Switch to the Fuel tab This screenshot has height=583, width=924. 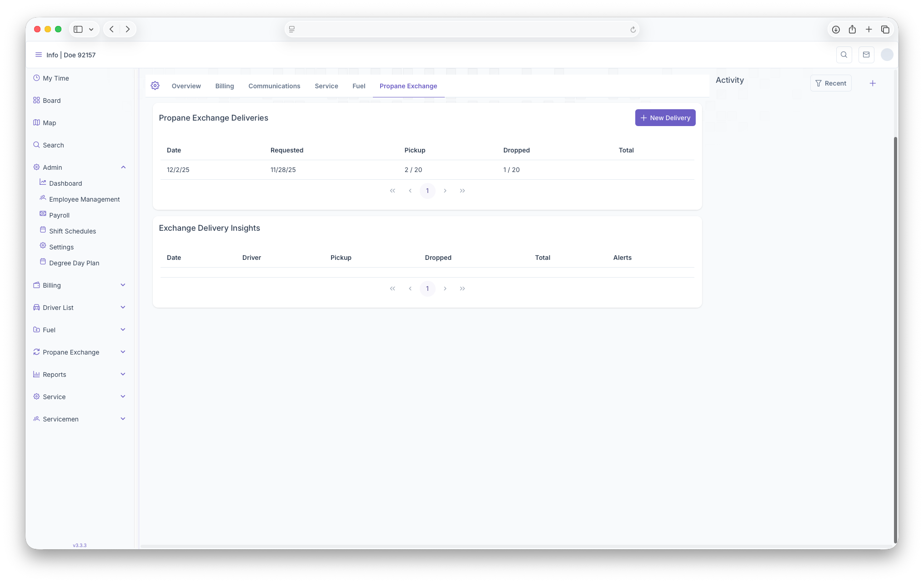(x=359, y=86)
